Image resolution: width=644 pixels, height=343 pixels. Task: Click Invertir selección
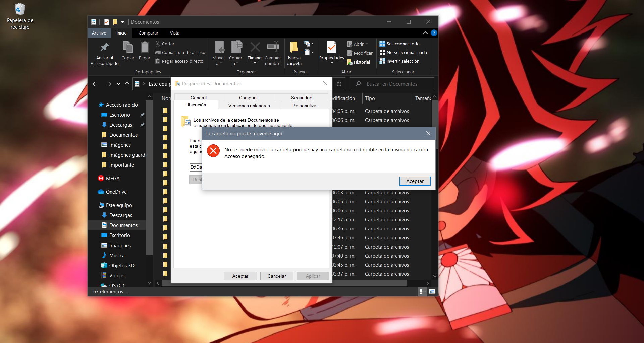pyautogui.click(x=399, y=61)
